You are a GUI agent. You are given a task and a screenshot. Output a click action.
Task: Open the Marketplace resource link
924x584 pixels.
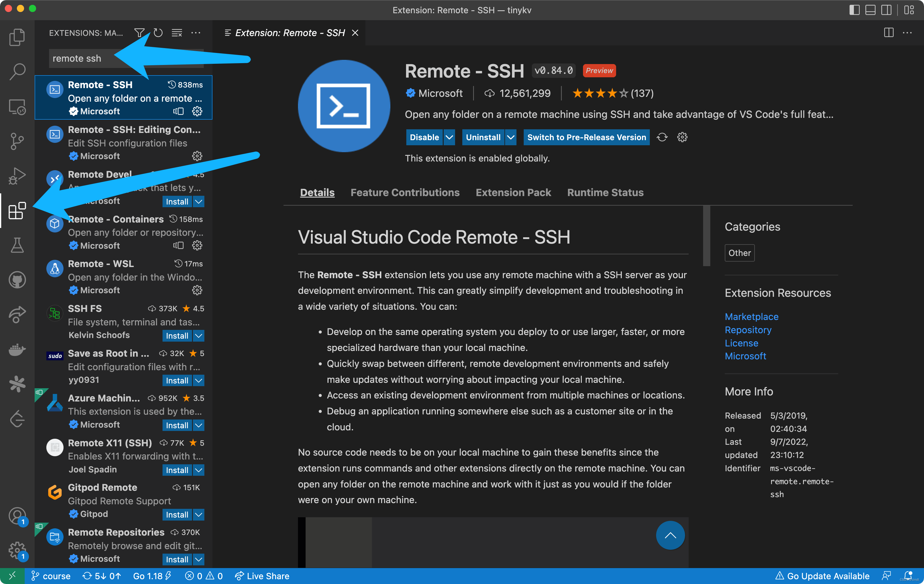coord(751,317)
